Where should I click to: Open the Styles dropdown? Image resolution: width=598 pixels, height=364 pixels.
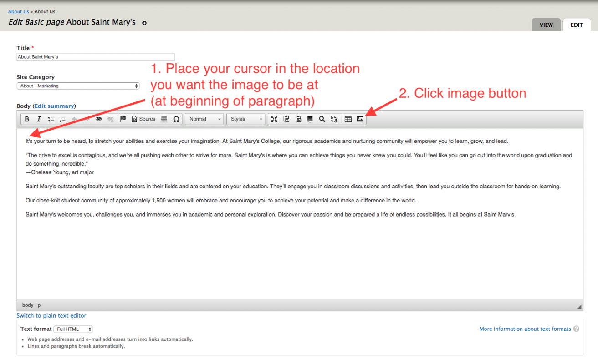tap(245, 119)
